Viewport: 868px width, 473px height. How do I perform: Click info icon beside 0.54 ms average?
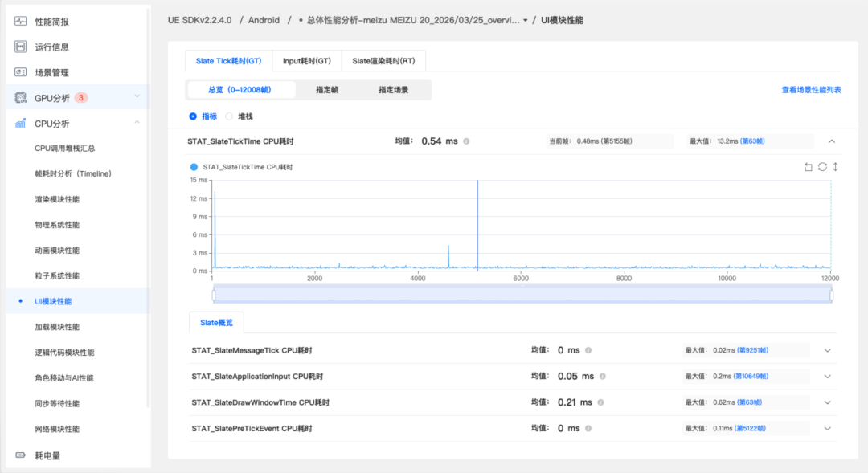click(467, 141)
